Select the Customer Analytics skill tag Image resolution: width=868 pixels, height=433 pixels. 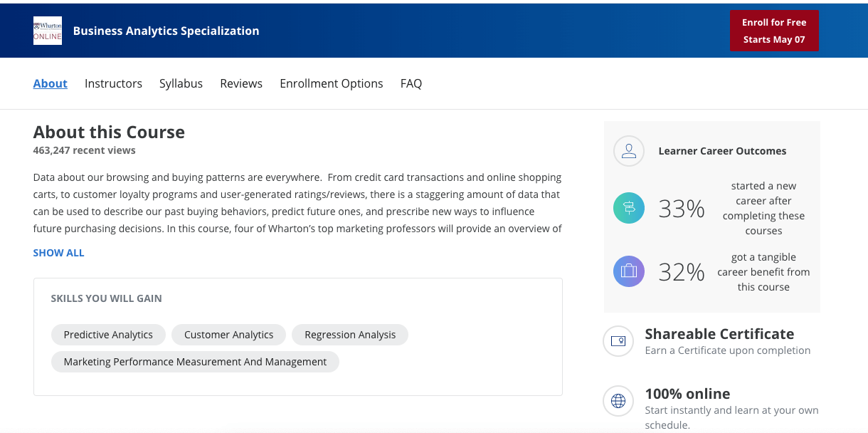228,335
